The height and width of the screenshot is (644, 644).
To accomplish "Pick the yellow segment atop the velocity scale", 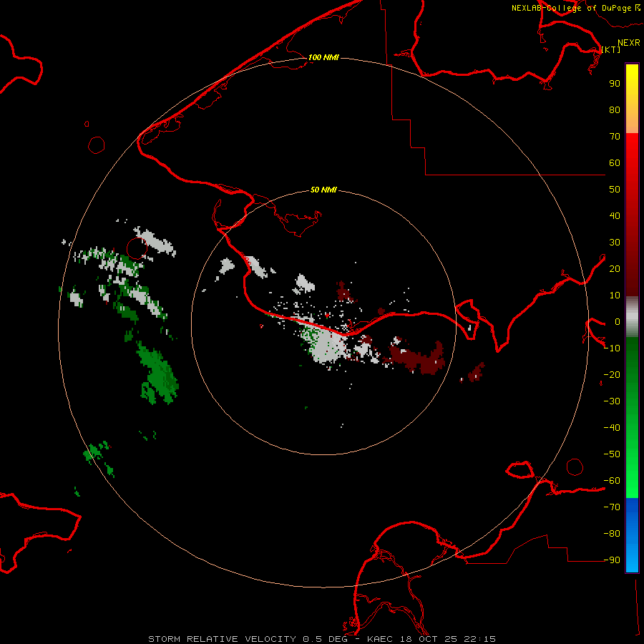I will pos(632,99).
